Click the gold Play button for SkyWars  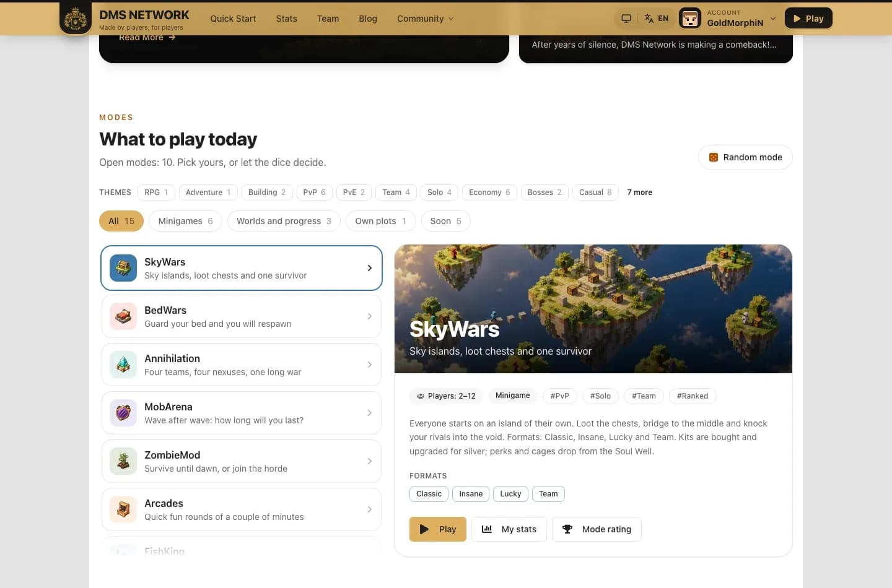(x=438, y=529)
